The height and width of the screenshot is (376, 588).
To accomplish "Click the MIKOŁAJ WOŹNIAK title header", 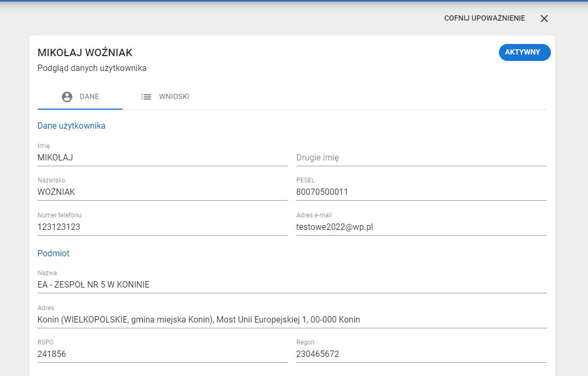I will pos(85,52).
